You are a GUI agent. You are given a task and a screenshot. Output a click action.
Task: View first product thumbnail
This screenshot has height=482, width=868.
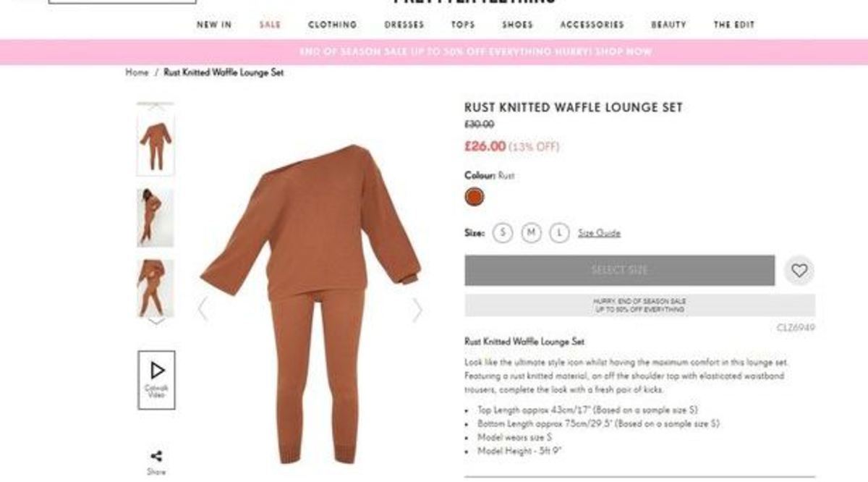pyautogui.click(x=156, y=144)
